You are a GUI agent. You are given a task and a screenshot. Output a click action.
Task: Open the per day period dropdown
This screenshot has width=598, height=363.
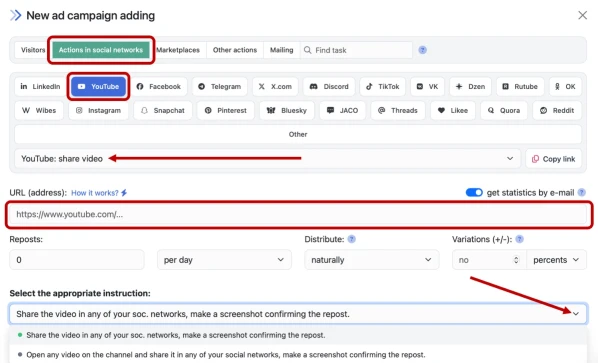[x=224, y=260]
